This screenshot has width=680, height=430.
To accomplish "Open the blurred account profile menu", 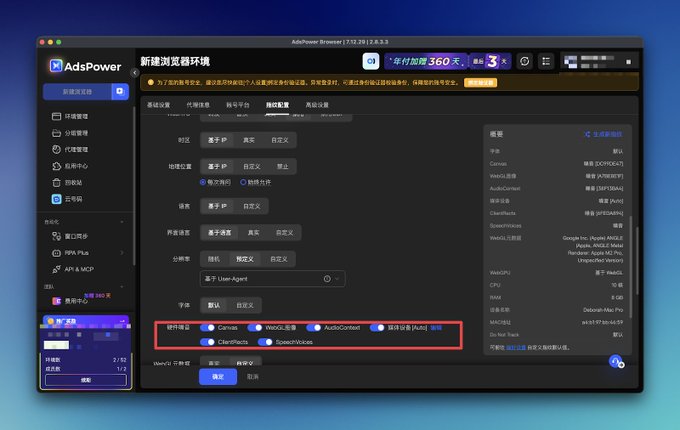I will [x=598, y=62].
